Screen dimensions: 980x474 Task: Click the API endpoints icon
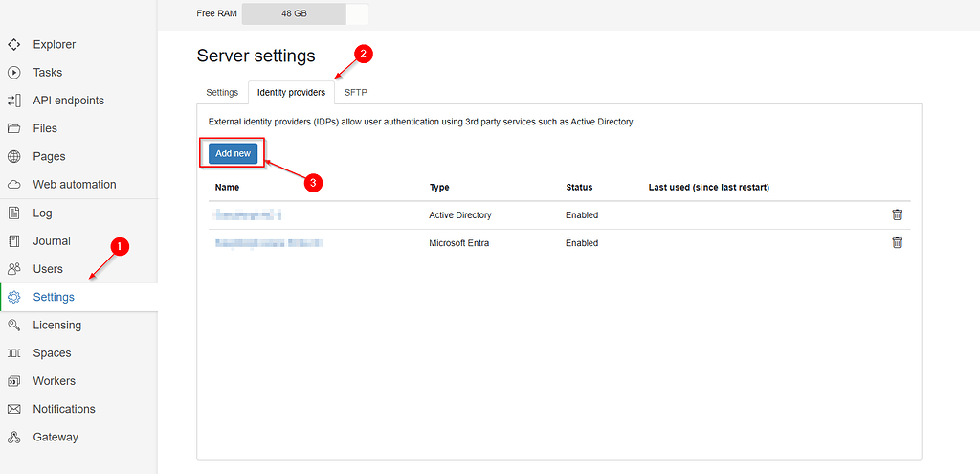point(13,101)
